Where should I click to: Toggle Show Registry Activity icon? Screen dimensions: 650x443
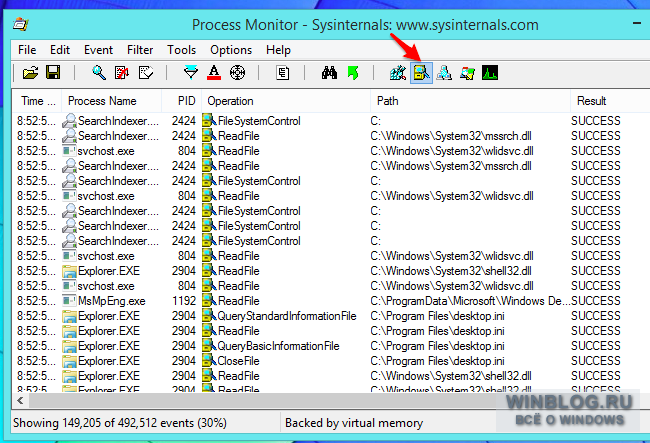pos(398,73)
